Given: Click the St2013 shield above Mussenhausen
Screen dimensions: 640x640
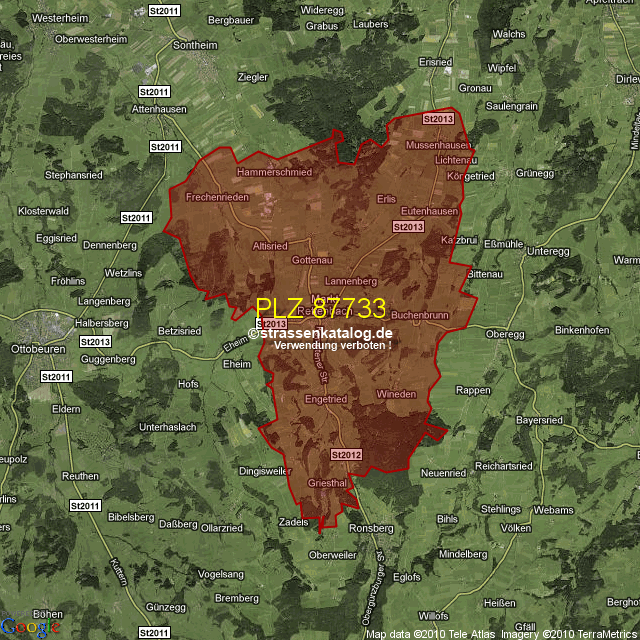Looking at the screenshot, I should pos(438,119).
